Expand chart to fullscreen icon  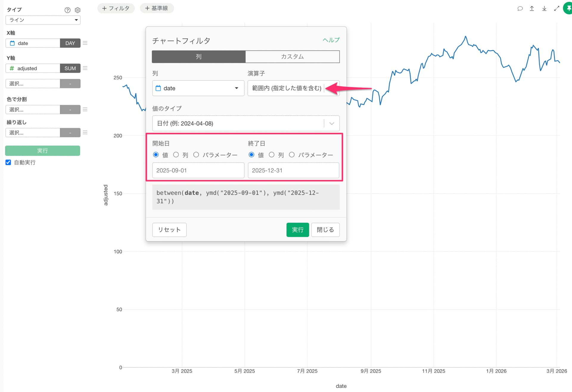pyautogui.click(x=556, y=8)
